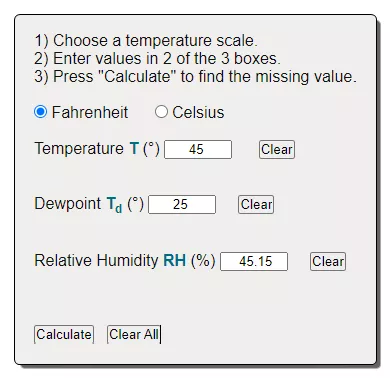The width and height of the screenshot is (390, 378).
Task: Click the Temperature label text
Action: coord(79,148)
